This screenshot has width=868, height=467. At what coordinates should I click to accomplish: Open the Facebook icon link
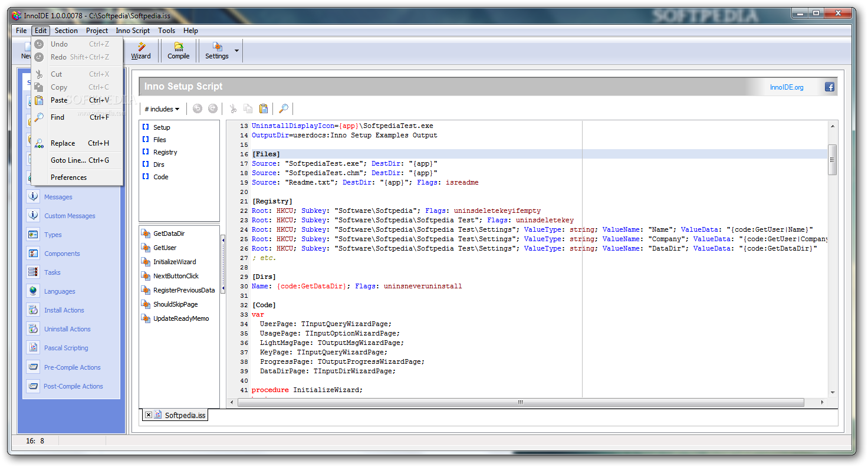829,87
